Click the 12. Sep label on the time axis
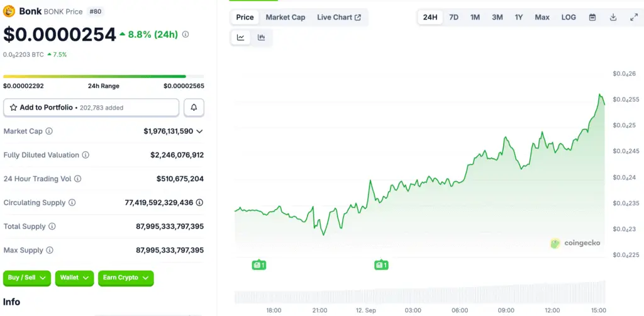 tap(367, 310)
